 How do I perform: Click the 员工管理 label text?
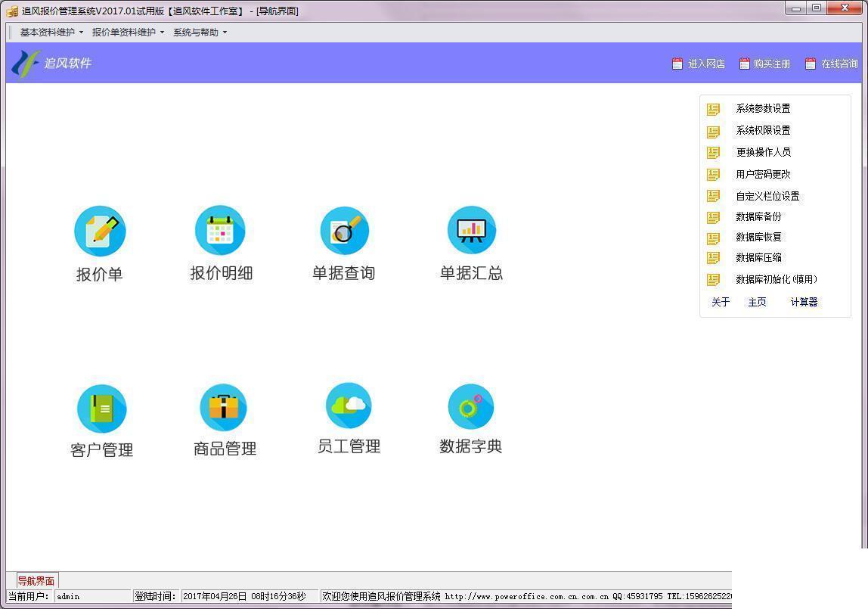pos(349,446)
